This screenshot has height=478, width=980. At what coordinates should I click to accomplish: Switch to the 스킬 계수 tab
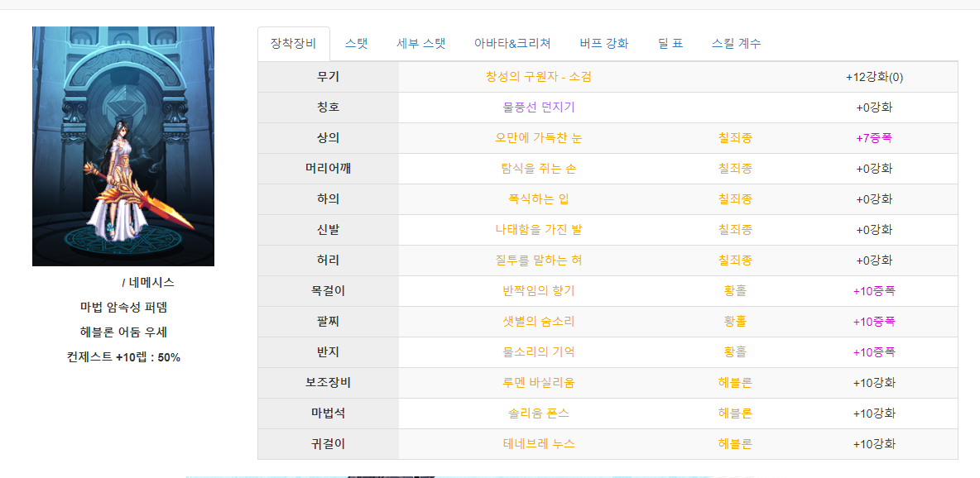[x=737, y=44]
